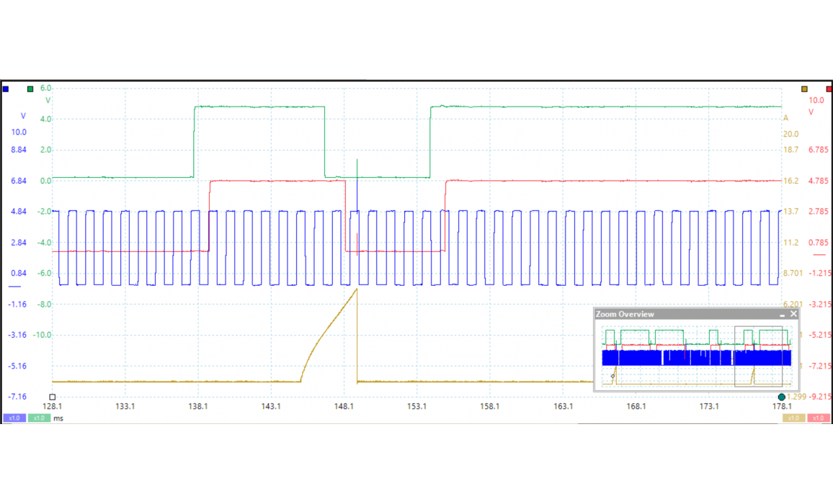Viewport: 833px width, 504px height.
Task: Click the yellow trigger diamond in Zoom Overview
Action: point(613,376)
